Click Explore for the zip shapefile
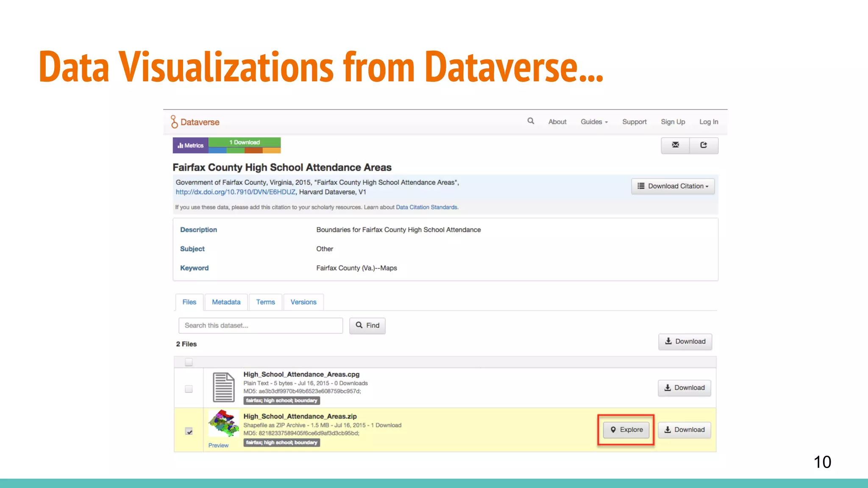The image size is (868, 488). click(626, 430)
